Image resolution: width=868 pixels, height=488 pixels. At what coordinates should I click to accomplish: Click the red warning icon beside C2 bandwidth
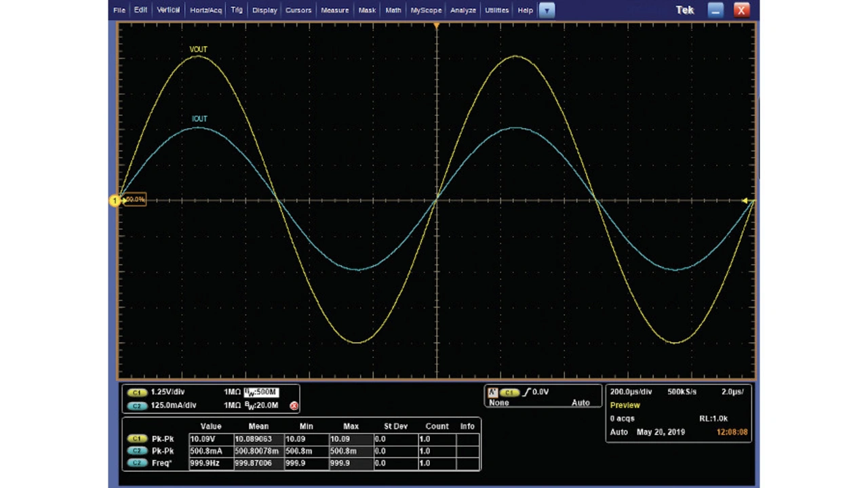(294, 405)
